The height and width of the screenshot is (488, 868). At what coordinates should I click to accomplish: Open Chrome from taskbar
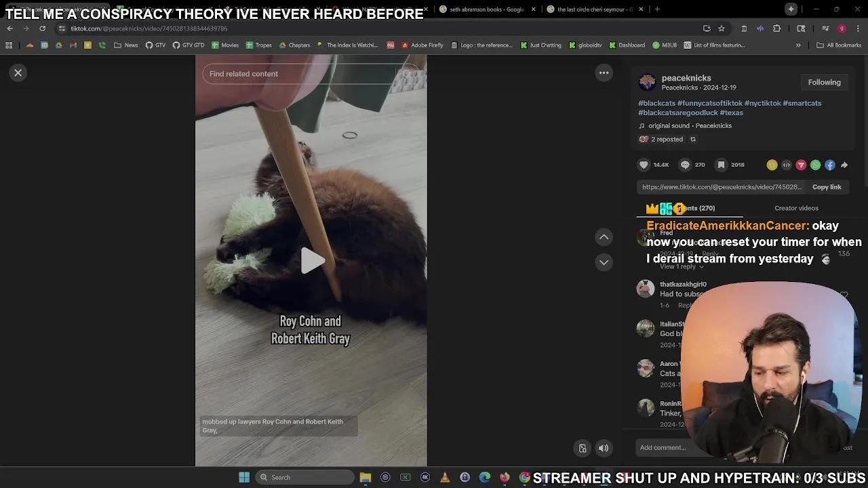point(524,477)
